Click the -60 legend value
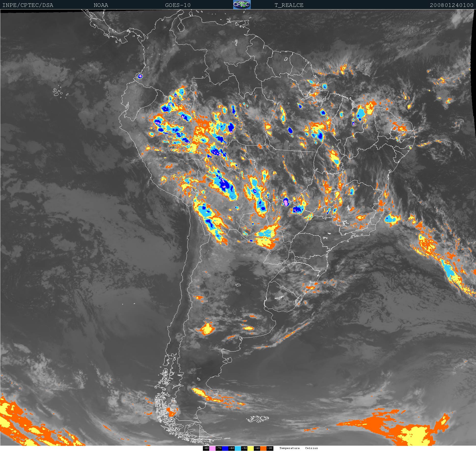Screen dimensions: 476x451 [x=232, y=448]
